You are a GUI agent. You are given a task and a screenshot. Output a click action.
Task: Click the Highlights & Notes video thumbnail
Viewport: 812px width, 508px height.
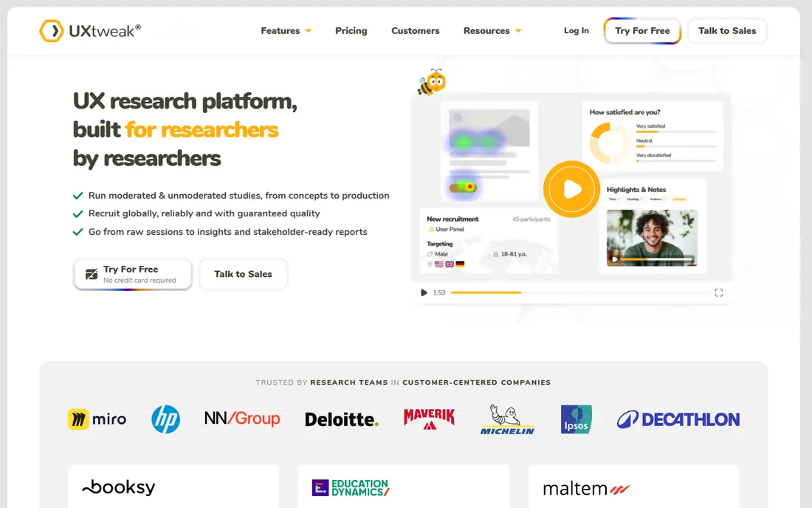coord(652,238)
